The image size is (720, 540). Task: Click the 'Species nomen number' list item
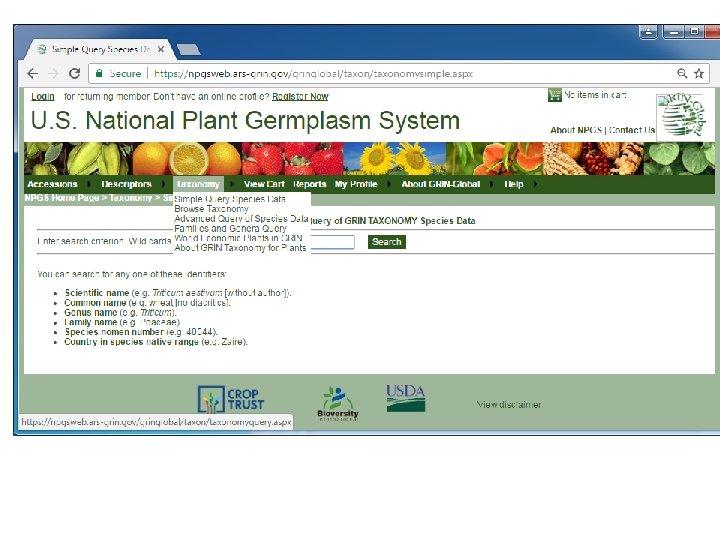point(141,332)
